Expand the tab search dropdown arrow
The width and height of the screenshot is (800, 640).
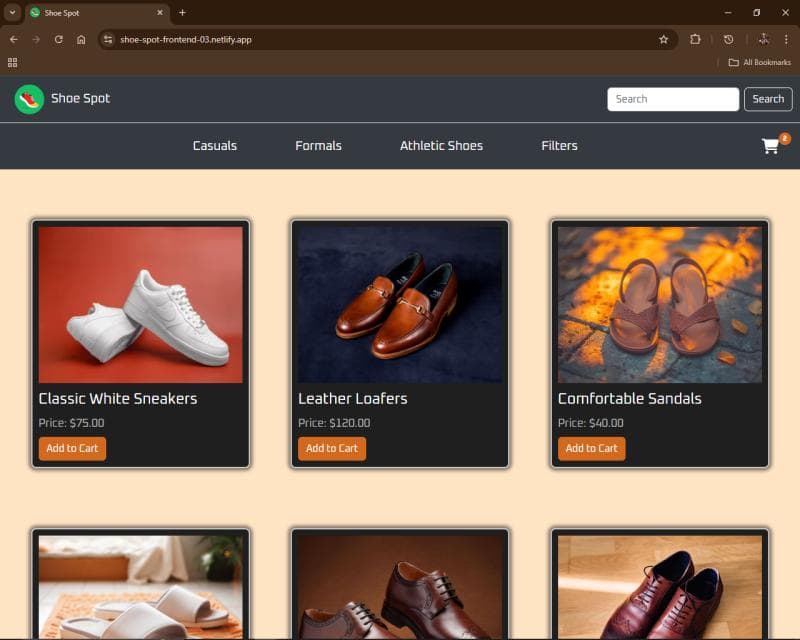point(12,13)
